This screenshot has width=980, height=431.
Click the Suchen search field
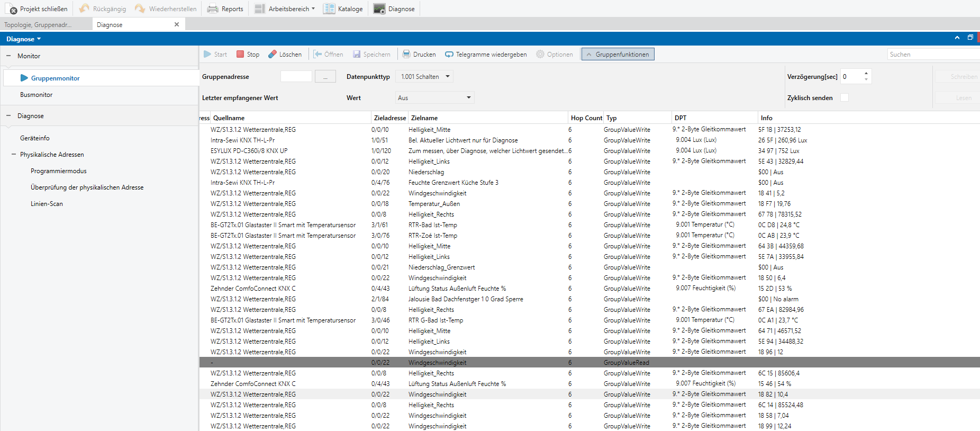[x=933, y=54]
